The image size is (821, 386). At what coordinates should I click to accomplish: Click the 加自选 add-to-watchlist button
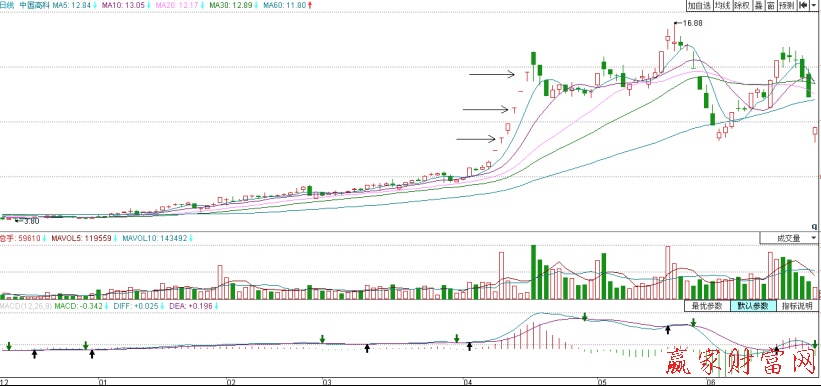pos(700,6)
